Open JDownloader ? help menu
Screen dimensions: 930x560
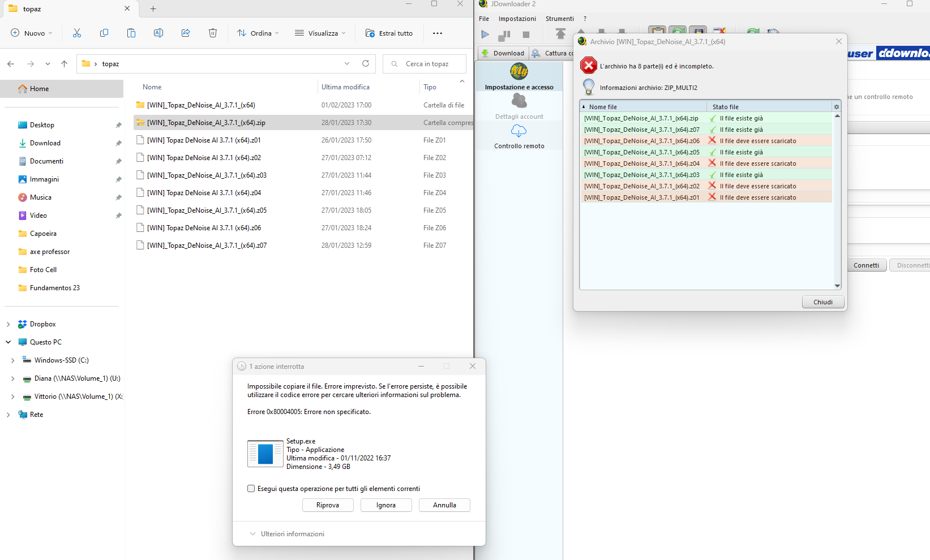585,19
